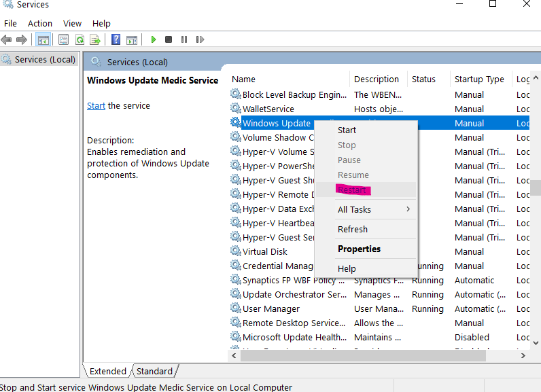
Task: Select the User Manager service row
Action: (379, 308)
